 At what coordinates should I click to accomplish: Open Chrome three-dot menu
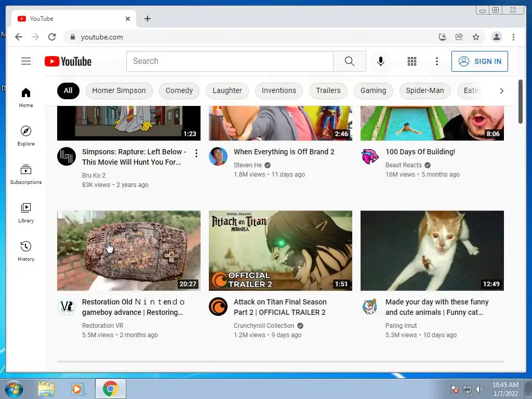513,37
